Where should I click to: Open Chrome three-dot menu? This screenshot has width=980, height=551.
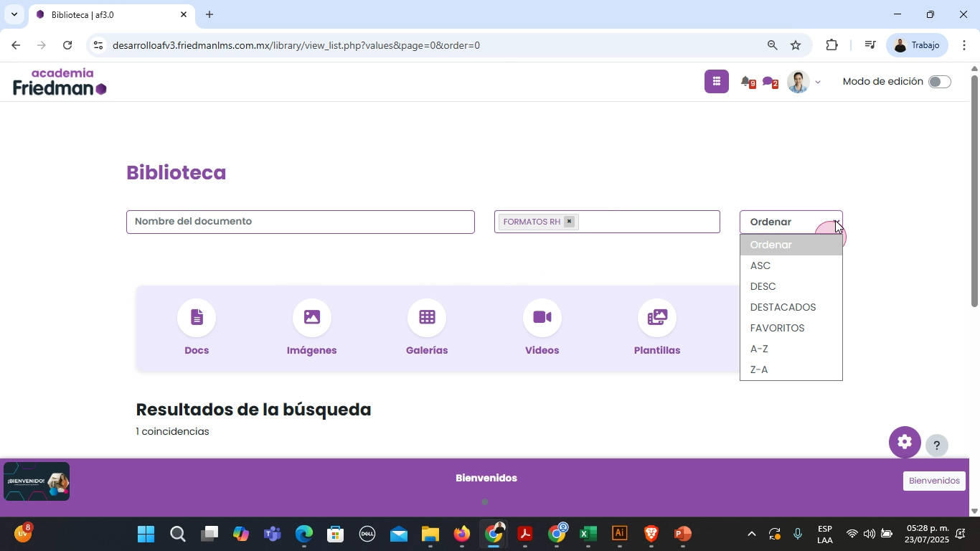tap(965, 45)
